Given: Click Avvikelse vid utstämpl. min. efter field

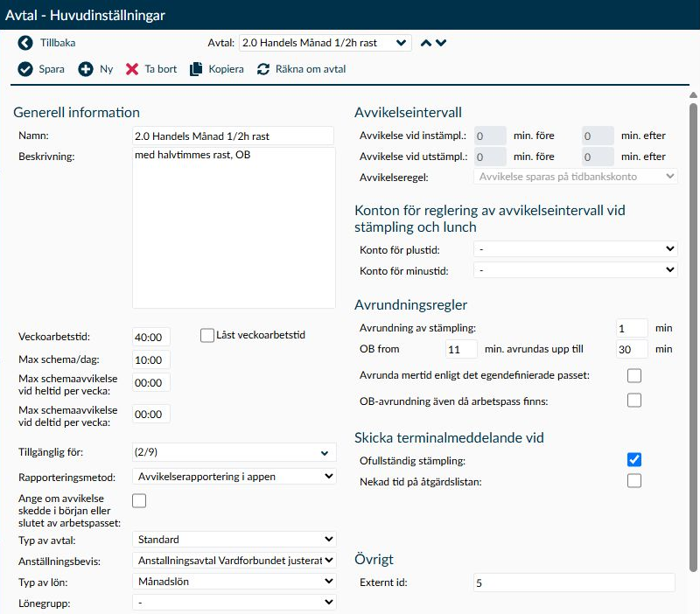Looking at the screenshot, I should pyautogui.click(x=598, y=157).
